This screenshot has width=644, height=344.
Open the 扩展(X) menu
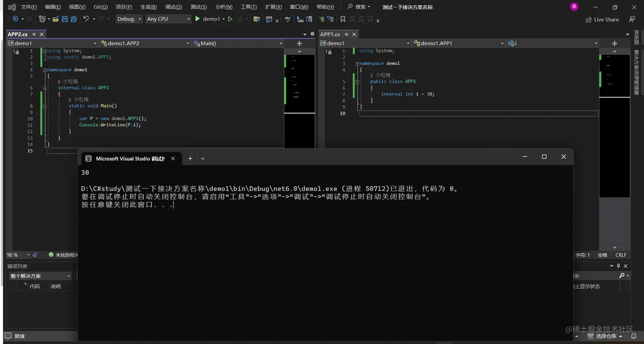[273, 7]
